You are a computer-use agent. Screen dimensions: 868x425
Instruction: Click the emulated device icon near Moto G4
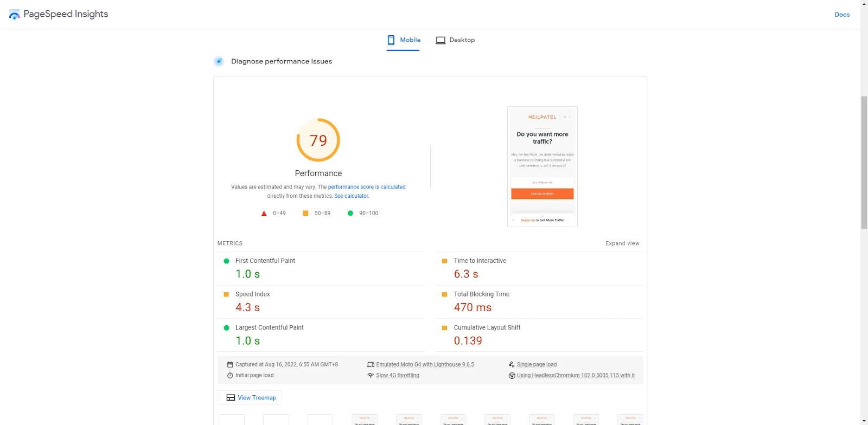pyautogui.click(x=371, y=365)
